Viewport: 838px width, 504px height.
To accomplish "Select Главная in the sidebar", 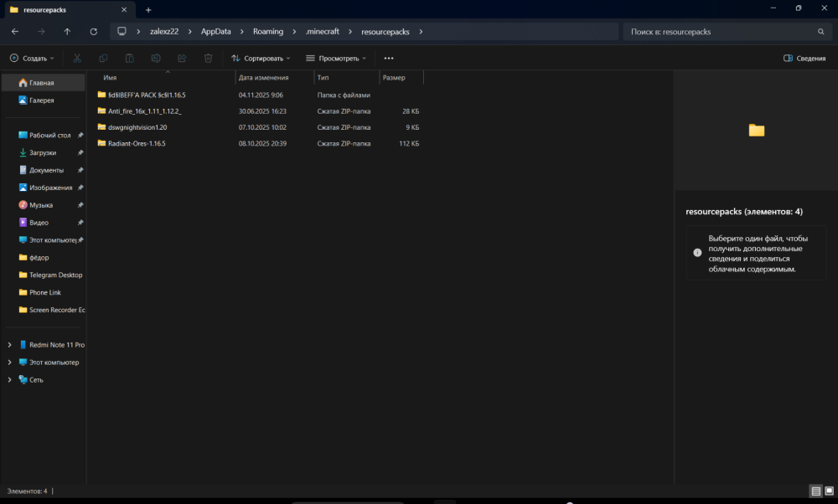I will (x=43, y=83).
